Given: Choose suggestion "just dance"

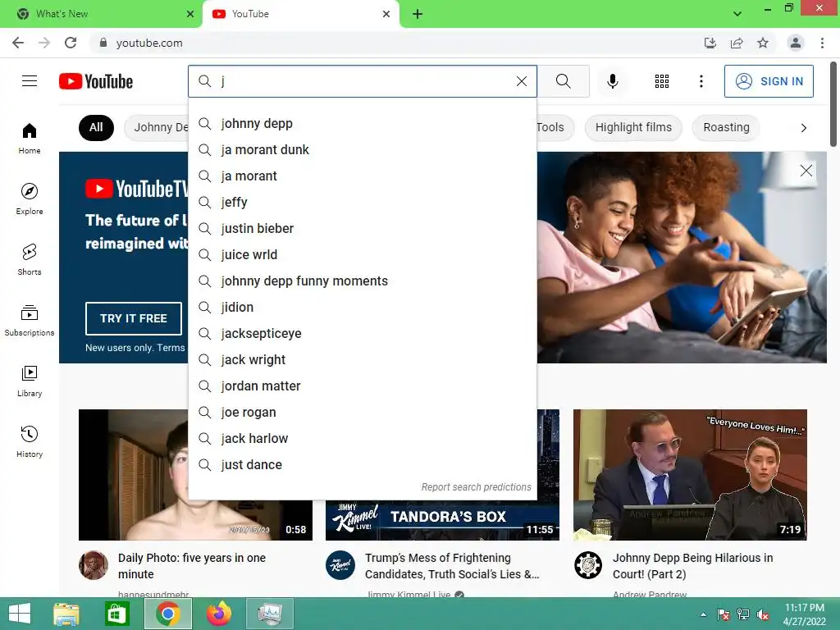Looking at the screenshot, I should pyautogui.click(x=362, y=465).
